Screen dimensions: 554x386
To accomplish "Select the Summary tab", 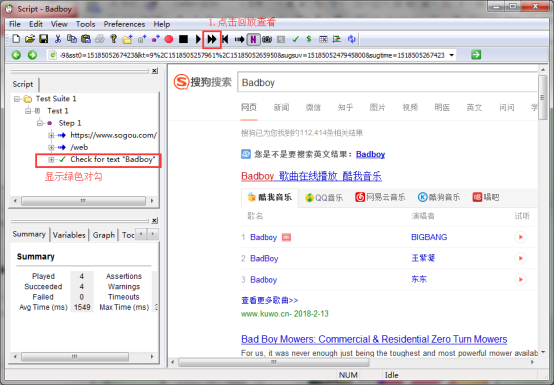I will 29,234.
